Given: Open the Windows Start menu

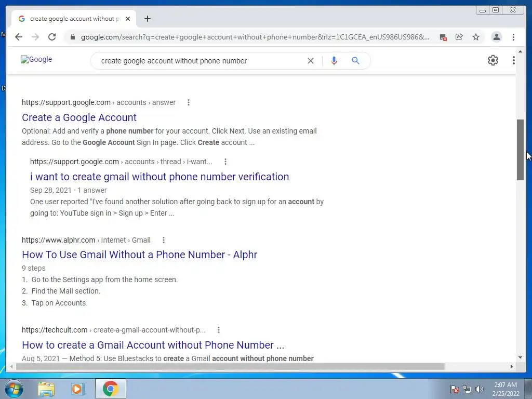Looking at the screenshot, I should click(x=14, y=389).
